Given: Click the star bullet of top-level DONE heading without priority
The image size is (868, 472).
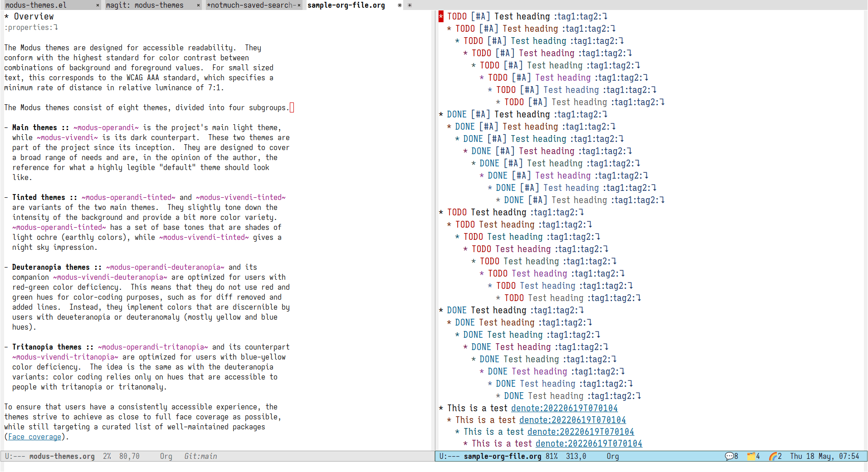Looking at the screenshot, I should click(x=441, y=310).
